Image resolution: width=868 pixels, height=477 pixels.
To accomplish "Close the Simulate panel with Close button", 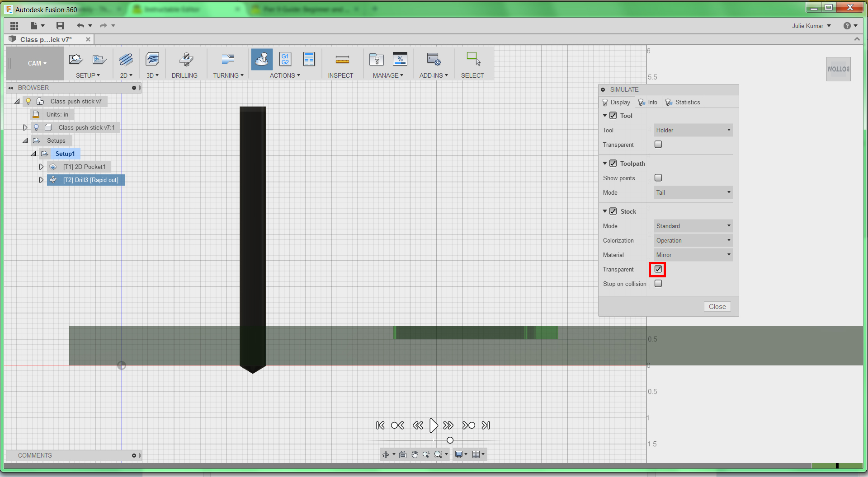I will tap(717, 307).
